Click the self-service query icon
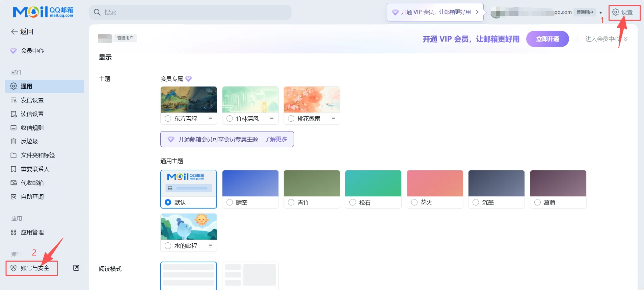The height and width of the screenshot is (290, 644). click(x=14, y=197)
